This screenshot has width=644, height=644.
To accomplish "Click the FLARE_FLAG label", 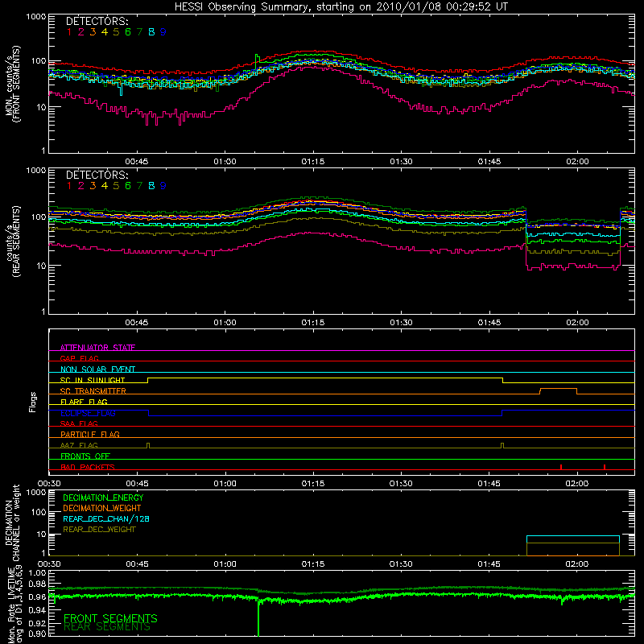I will pyautogui.click(x=84, y=402).
